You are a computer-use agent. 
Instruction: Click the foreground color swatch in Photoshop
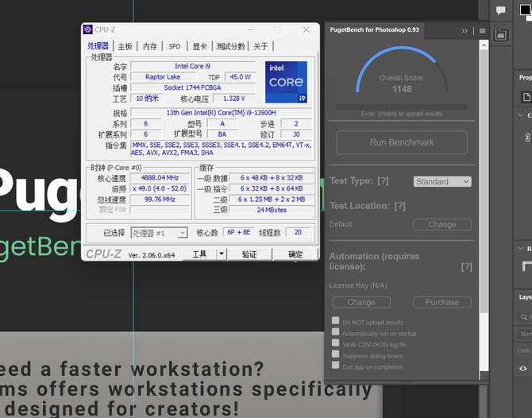[x=525, y=10]
